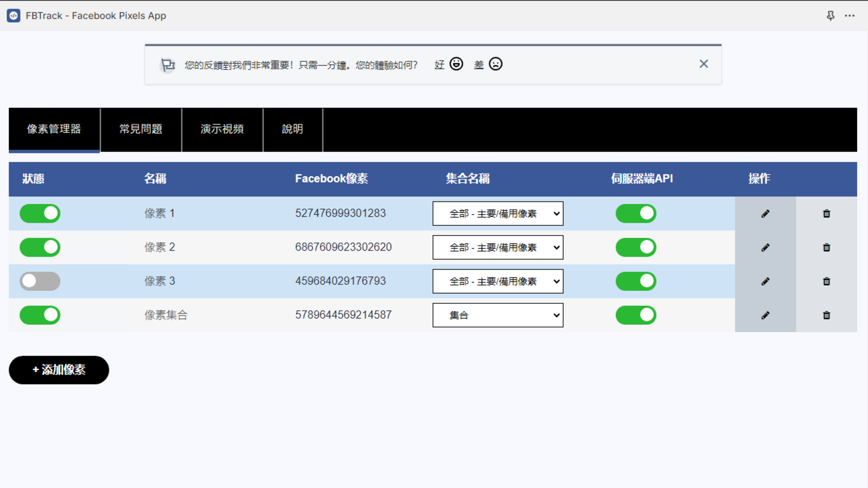Edit 像素集合 with the pencil icon

[765, 315]
